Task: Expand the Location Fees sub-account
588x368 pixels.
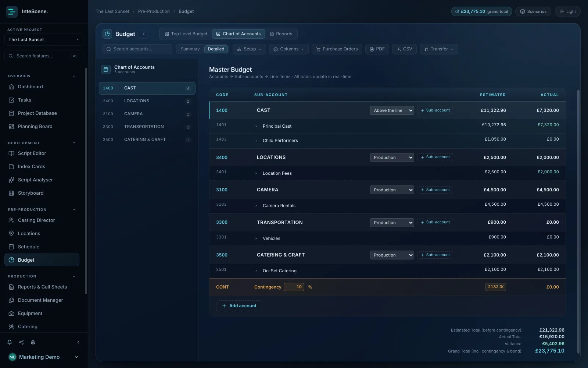Action: pyautogui.click(x=256, y=173)
